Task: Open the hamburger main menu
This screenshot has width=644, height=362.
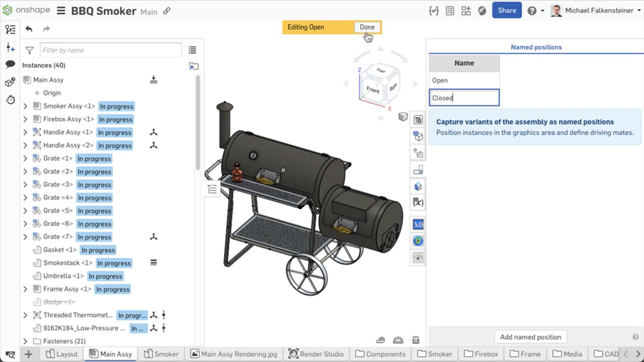Action: [61, 10]
